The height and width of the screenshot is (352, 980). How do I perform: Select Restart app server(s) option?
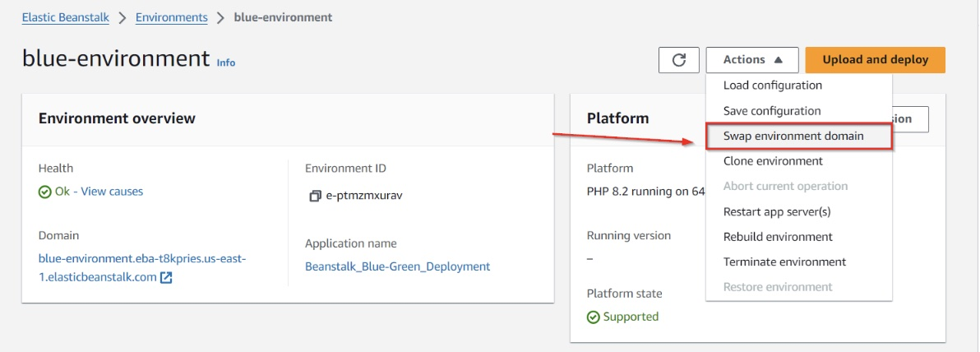click(x=776, y=211)
